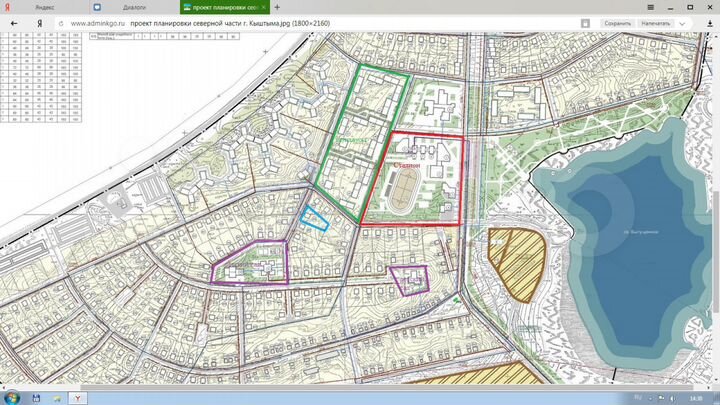The image size is (720, 405).
Task: Click the browser back arrow
Action: pyautogui.click(x=13, y=22)
